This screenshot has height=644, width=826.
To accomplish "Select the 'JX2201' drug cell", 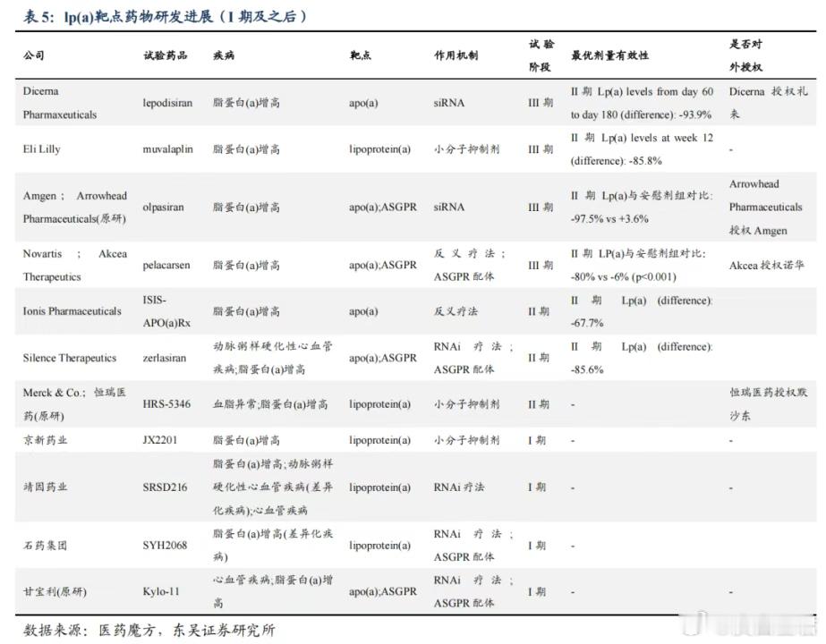I will 159,440.
